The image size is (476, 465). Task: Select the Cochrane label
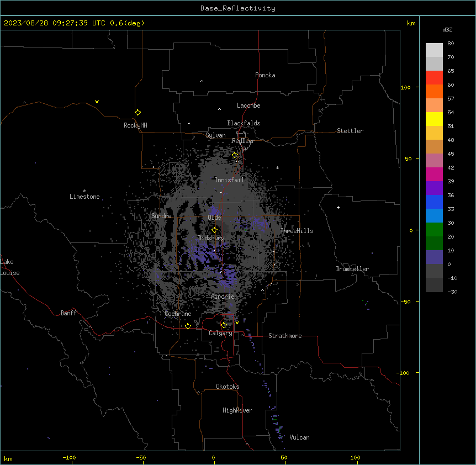pos(178,314)
